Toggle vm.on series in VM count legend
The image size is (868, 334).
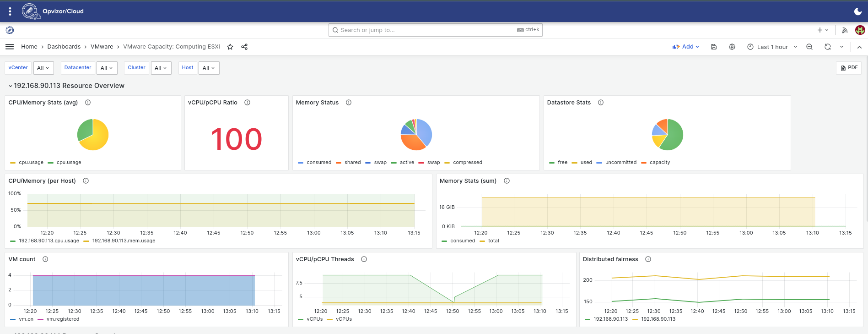26,319
